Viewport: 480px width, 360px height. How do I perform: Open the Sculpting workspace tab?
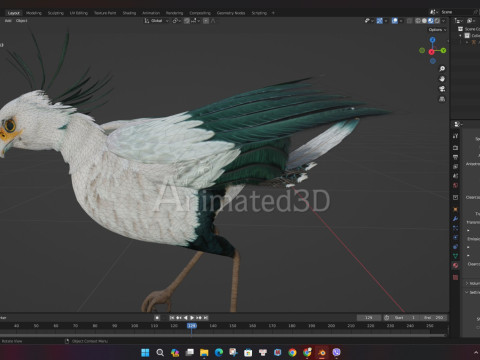click(x=56, y=13)
